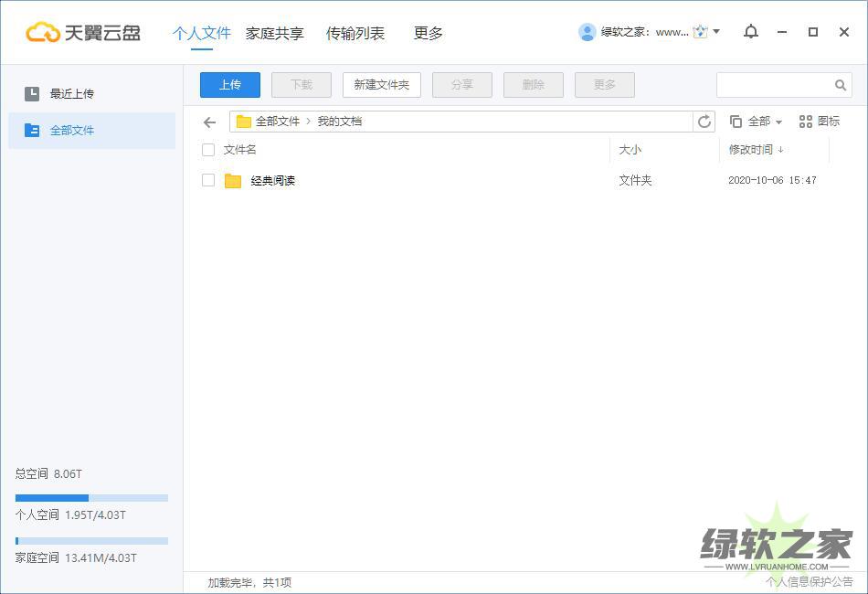Click the search magnifier icon
The image size is (868, 594).
(x=841, y=85)
